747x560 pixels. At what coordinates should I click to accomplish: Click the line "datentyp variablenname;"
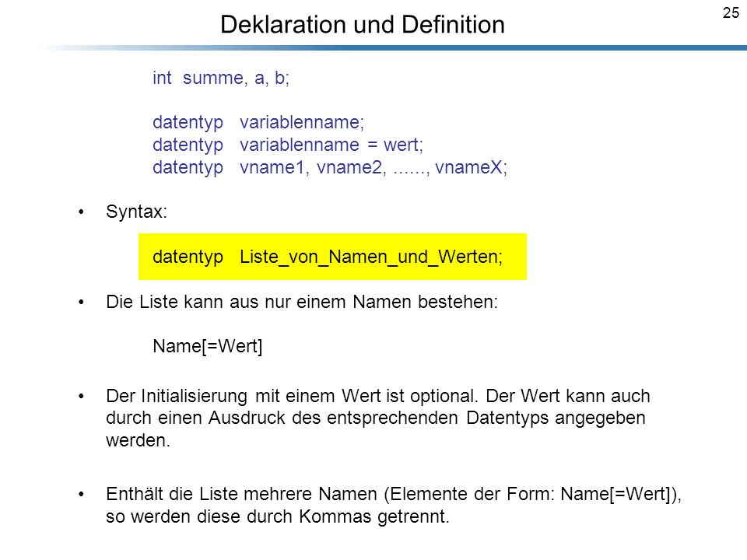(x=258, y=122)
